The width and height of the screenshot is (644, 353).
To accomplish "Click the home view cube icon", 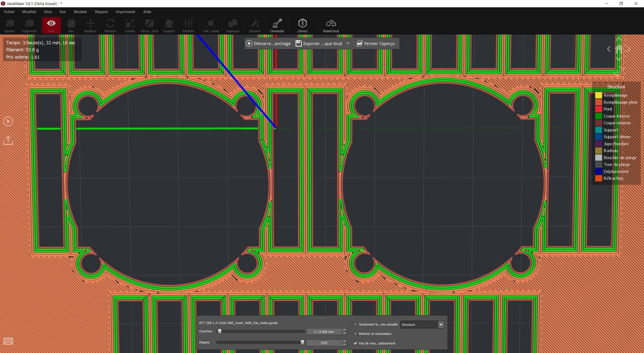I will (x=618, y=49).
